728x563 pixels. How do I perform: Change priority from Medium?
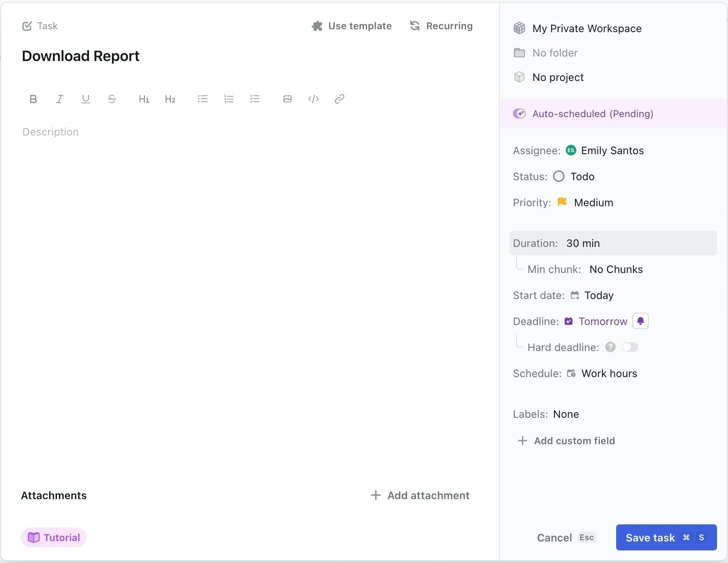click(x=594, y=203)
